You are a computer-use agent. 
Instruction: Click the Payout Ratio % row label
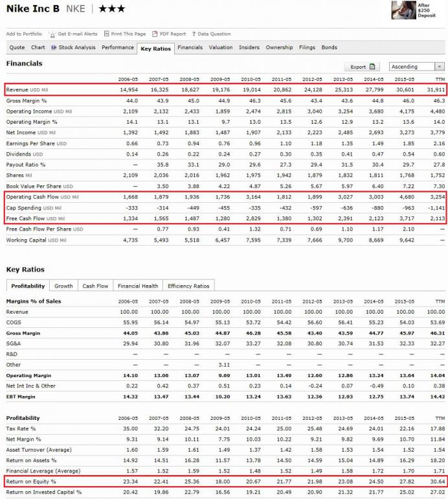click(x=26, y=165)
